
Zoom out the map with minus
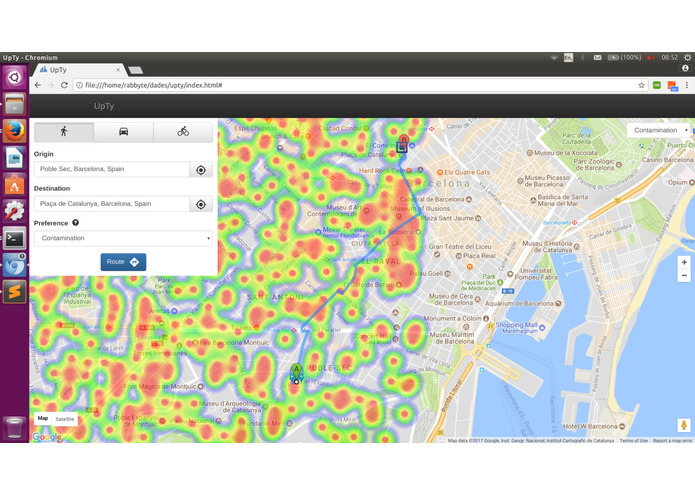[684, 275]
